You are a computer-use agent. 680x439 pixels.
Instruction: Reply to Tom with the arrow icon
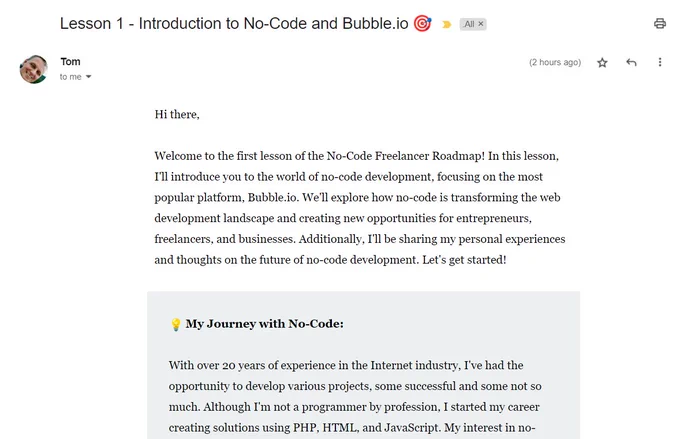[631, 62]
